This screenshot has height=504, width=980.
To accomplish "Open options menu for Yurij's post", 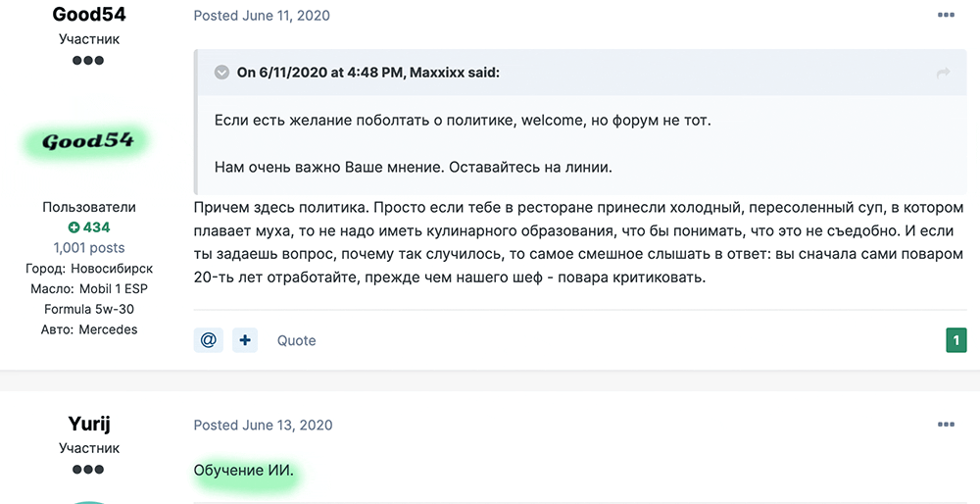I will tap(946, 425).
